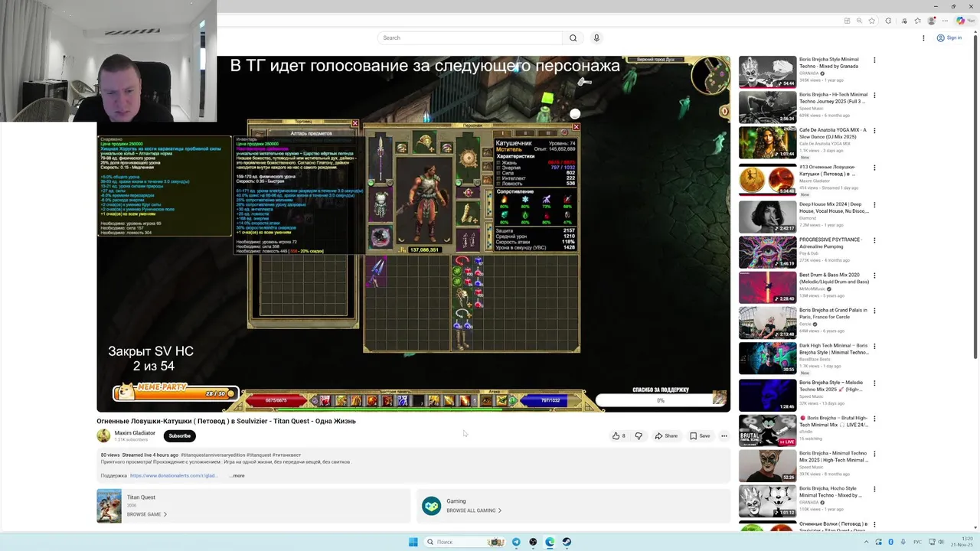Open options menu for PROGRESSIVE PSYTRANCE video
The height and width of the screenshot is (551, 980).
tap(874, 240)
